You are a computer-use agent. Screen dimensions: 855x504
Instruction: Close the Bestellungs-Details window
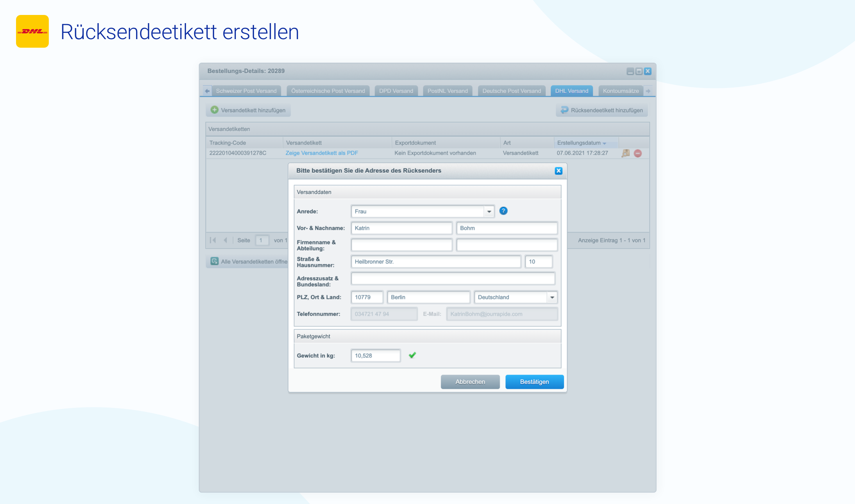(648, 71)
